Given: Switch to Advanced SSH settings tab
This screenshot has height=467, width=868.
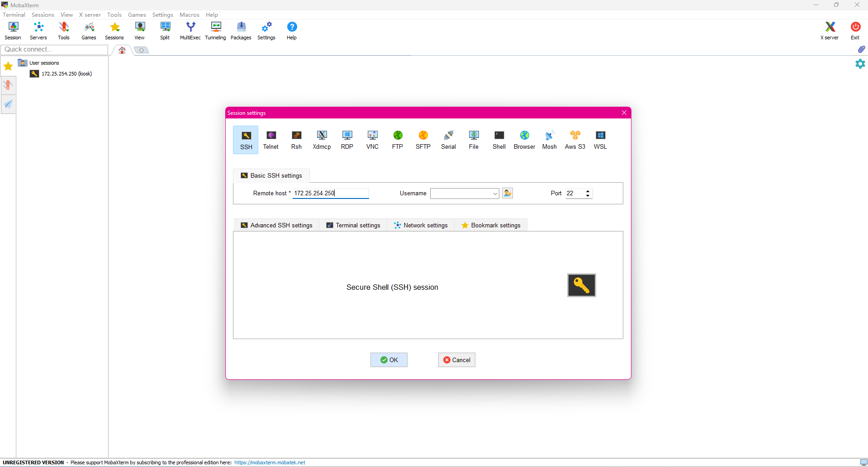Looking at the screenshot, I should point(276,225).
